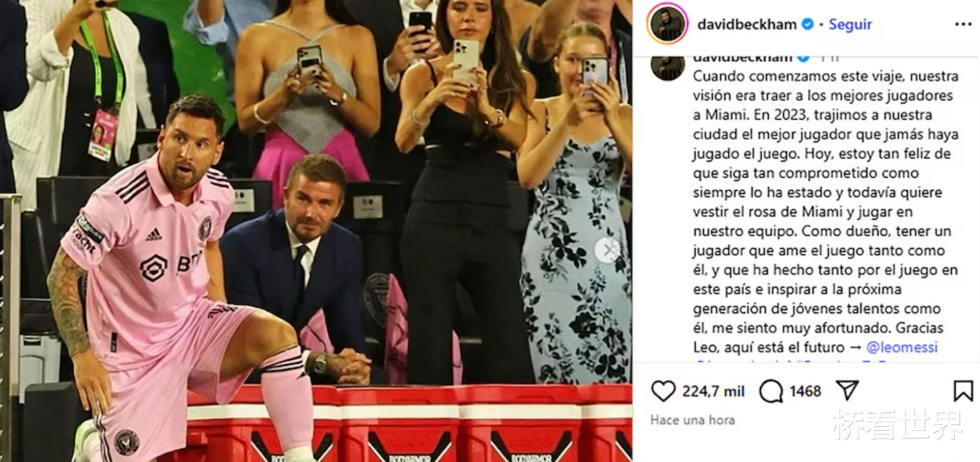The image size is (980, 462).
Task: Share the post using the paper plane icon
Action: tap(847, 390)
